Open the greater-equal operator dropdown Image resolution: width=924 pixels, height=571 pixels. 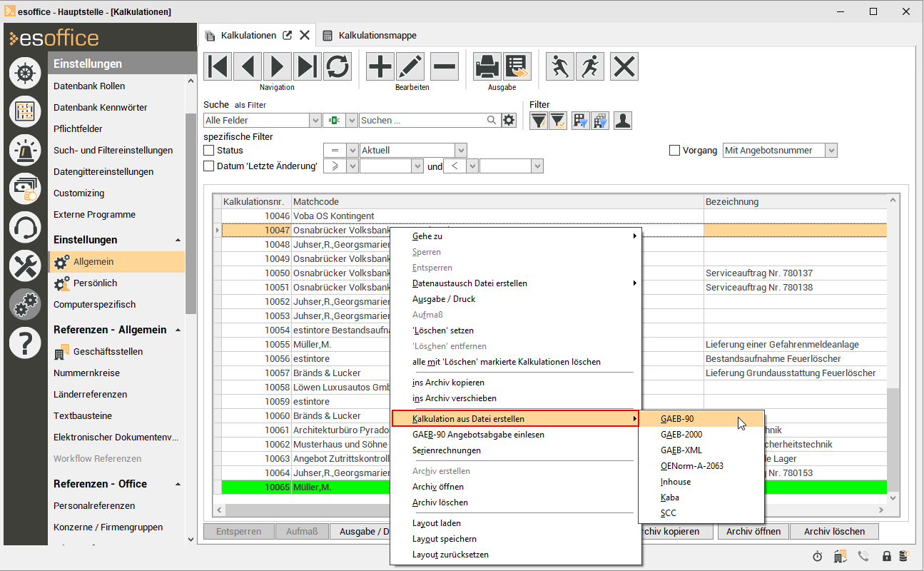click(x=352, y=166)
